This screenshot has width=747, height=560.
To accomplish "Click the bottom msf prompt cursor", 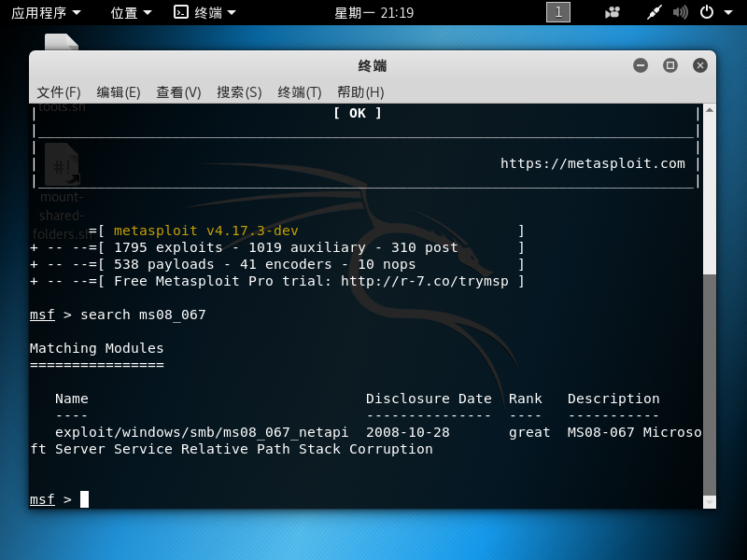I will point(84,499).
